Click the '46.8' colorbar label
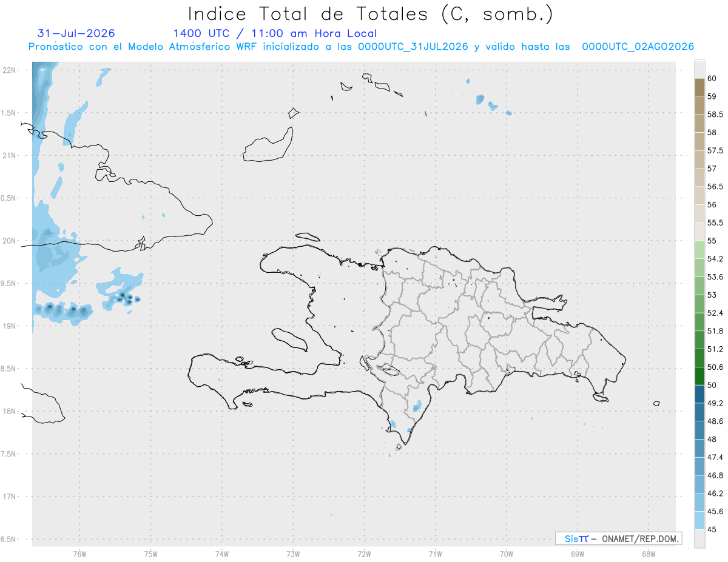 tap(715, 475)
